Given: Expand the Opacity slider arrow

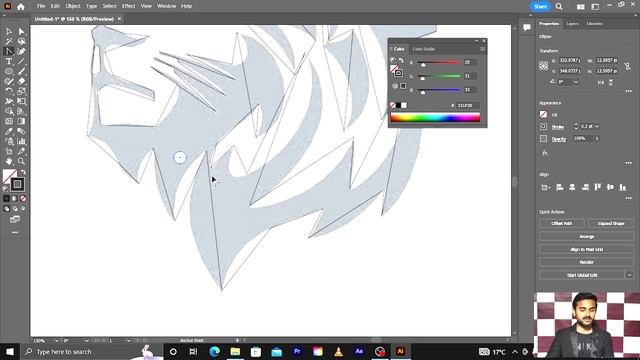Looking at the screenshot, I should click(x=597, y=139).
